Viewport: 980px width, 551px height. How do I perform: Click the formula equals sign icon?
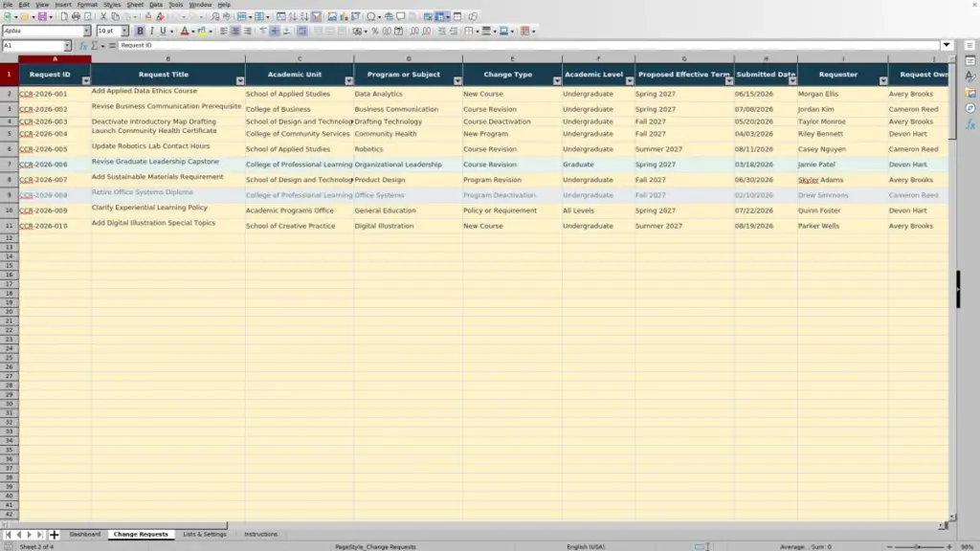(112, 46)
